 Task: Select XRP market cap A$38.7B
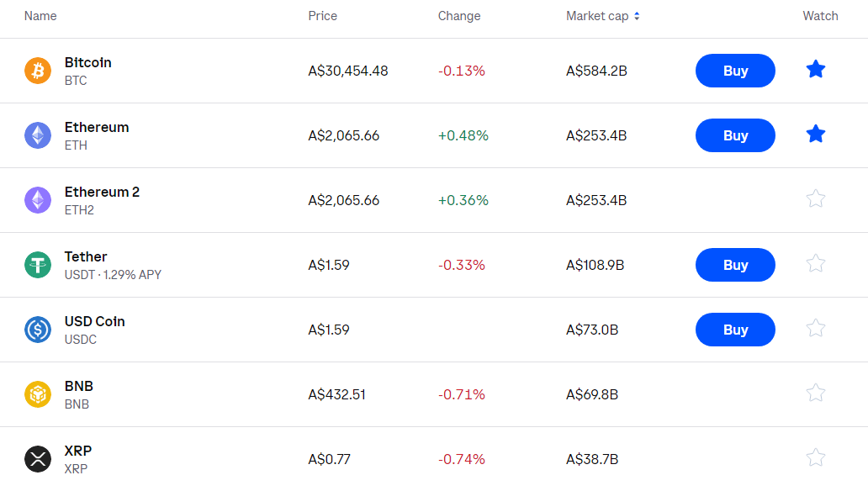592,459
